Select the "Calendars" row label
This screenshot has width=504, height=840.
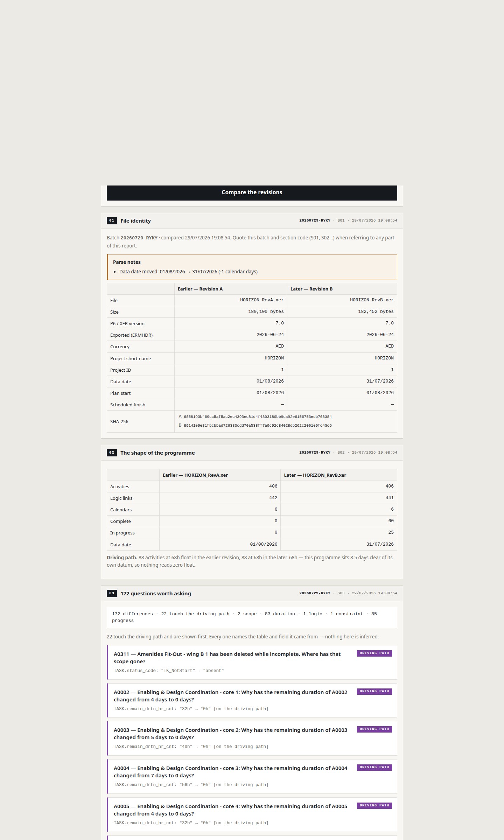[121, 510]
